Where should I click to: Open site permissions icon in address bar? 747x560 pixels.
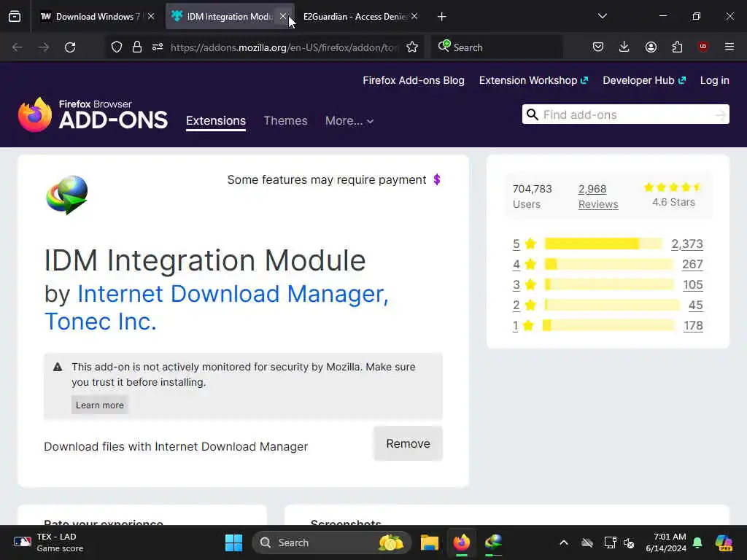tap(158, 47)
